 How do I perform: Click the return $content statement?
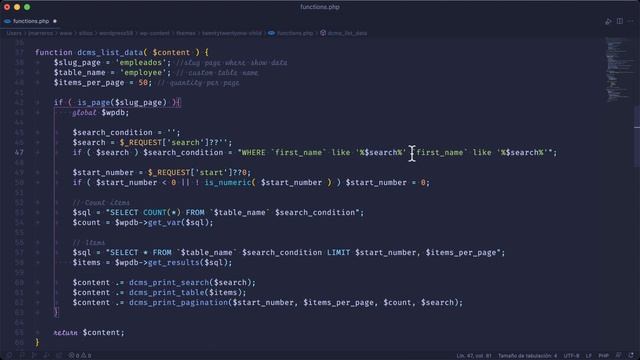89,333
